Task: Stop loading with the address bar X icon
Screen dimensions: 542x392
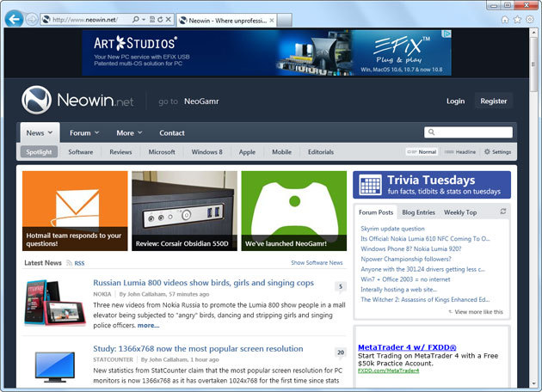Action: coord(168,20)
